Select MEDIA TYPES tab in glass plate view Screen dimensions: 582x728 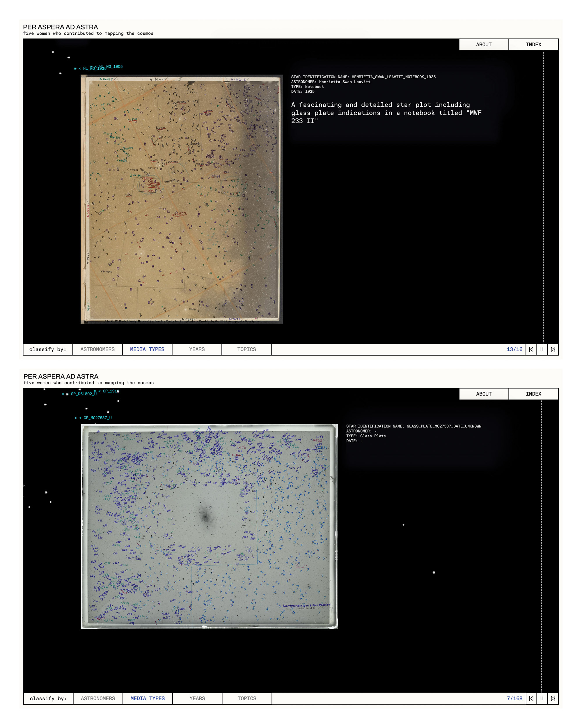pos(148,698)
